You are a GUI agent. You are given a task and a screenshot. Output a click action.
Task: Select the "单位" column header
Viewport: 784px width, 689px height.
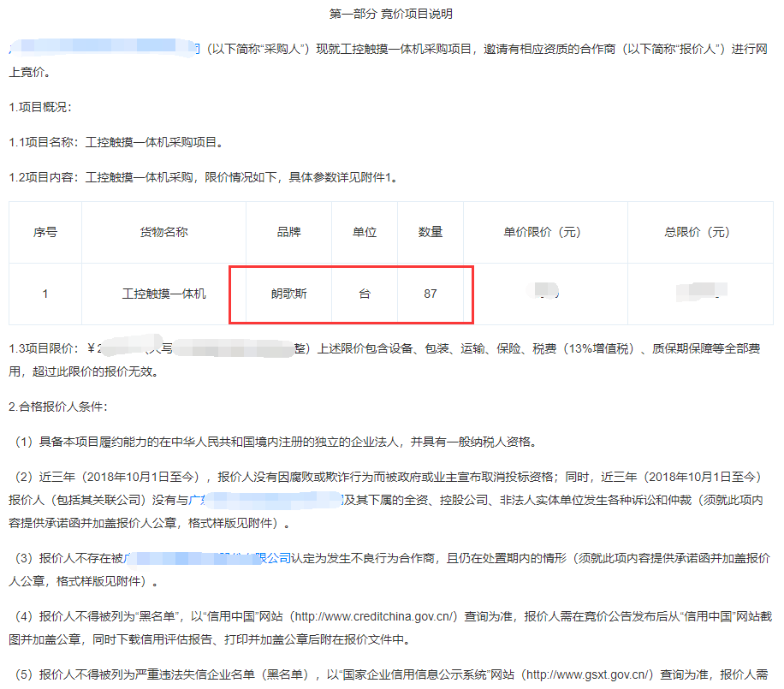pos(365,233)
